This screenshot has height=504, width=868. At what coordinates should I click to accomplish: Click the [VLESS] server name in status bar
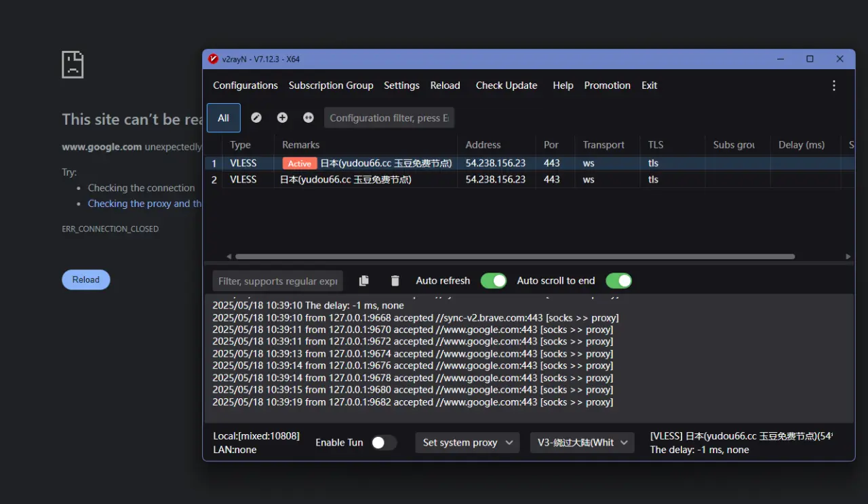pyautogui.click(x=741, y=435)
